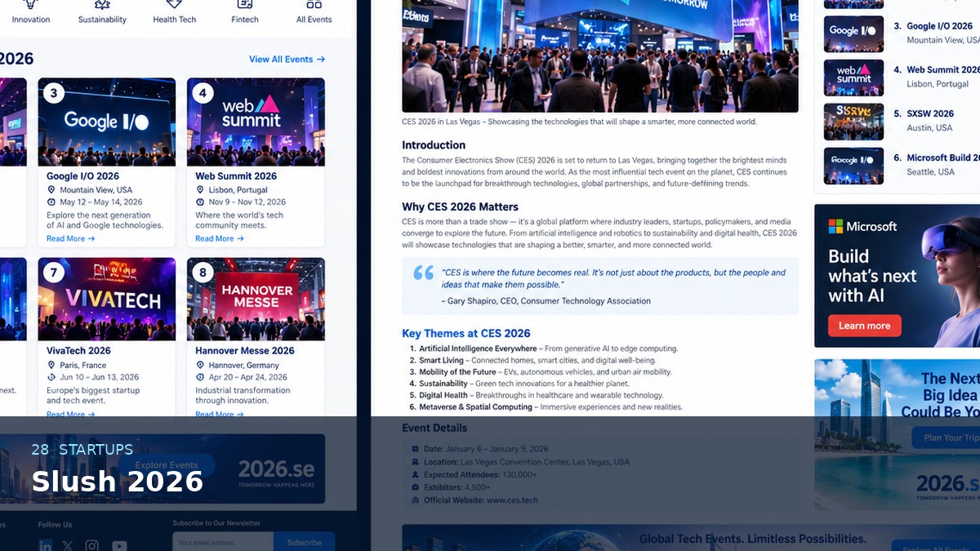Open the Google I/O event card image
This screenshot has height=551, width=980.
(107, 122)
